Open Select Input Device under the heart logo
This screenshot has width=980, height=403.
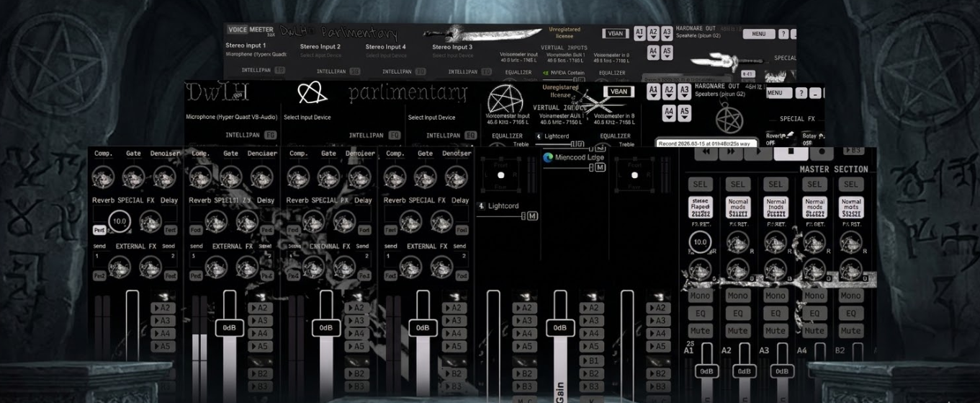[x=307, y=118]
